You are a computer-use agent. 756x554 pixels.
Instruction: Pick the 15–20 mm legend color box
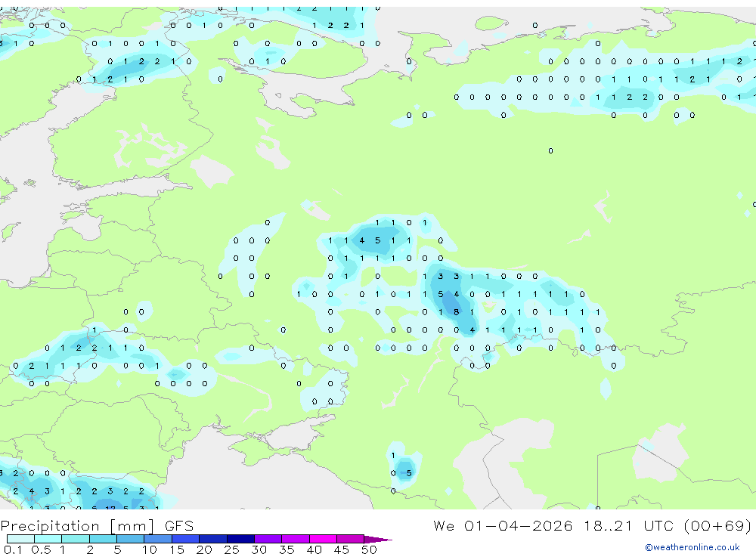click(186, 539)
